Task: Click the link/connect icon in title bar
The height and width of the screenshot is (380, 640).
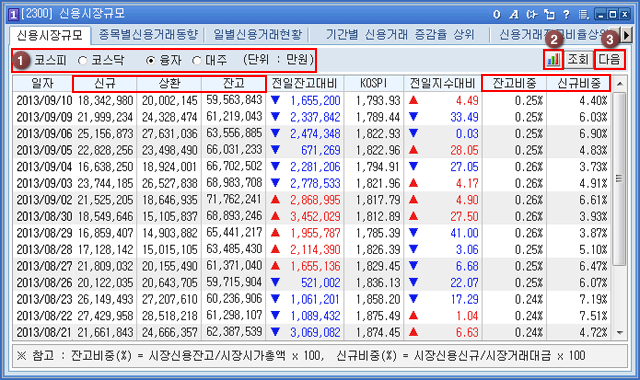Action: click(531, 15)
